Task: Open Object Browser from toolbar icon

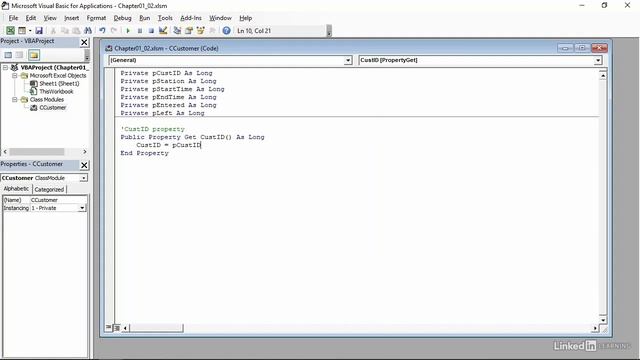Action: 200,31
